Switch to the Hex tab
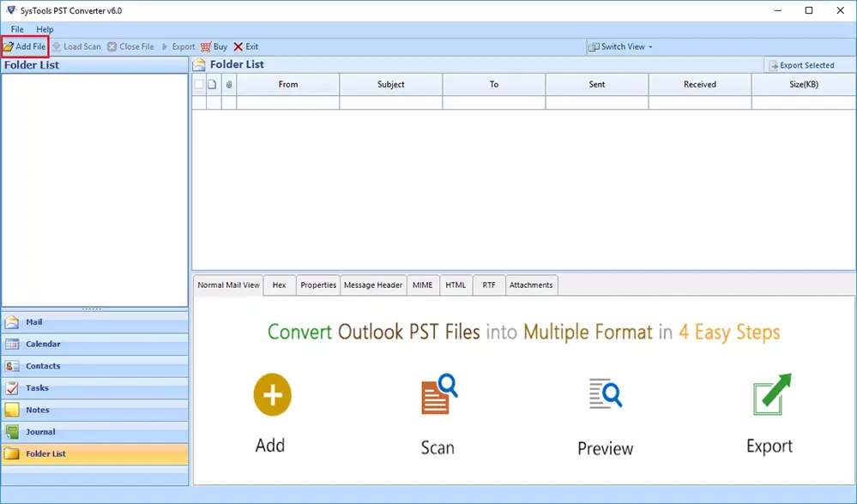The image size is (857, 504). click(x=280, y=285)
